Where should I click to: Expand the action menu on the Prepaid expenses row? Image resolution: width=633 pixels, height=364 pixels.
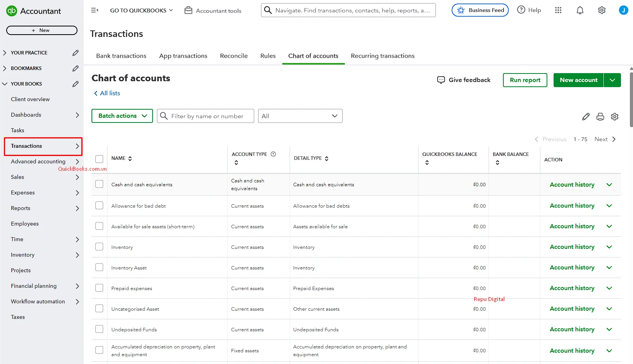point(609,288)
